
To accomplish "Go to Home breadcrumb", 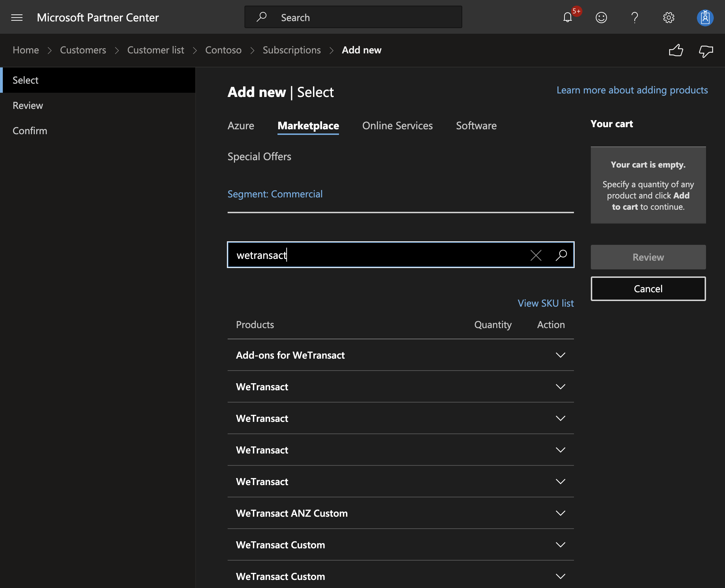I will (26, 50).
